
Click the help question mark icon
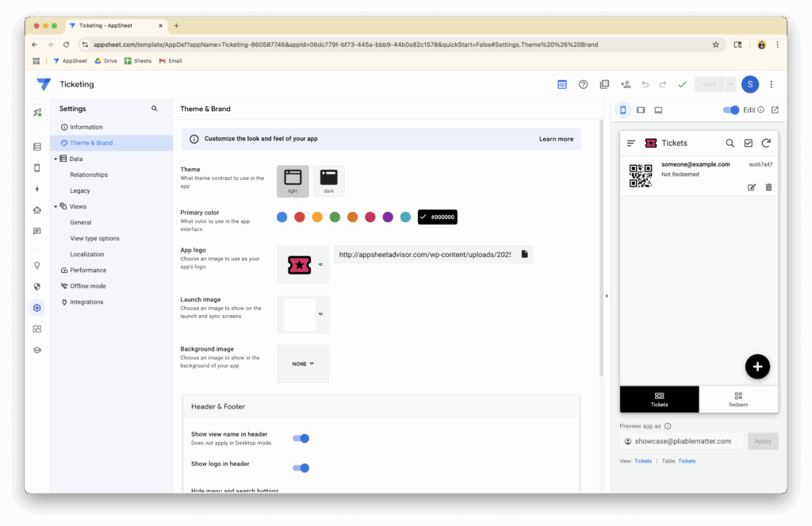coord(583,84)
